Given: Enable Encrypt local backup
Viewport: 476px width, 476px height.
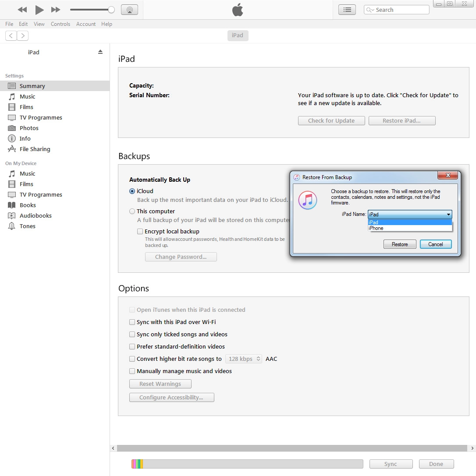Looking at the screenshot, I should point(140,231).
